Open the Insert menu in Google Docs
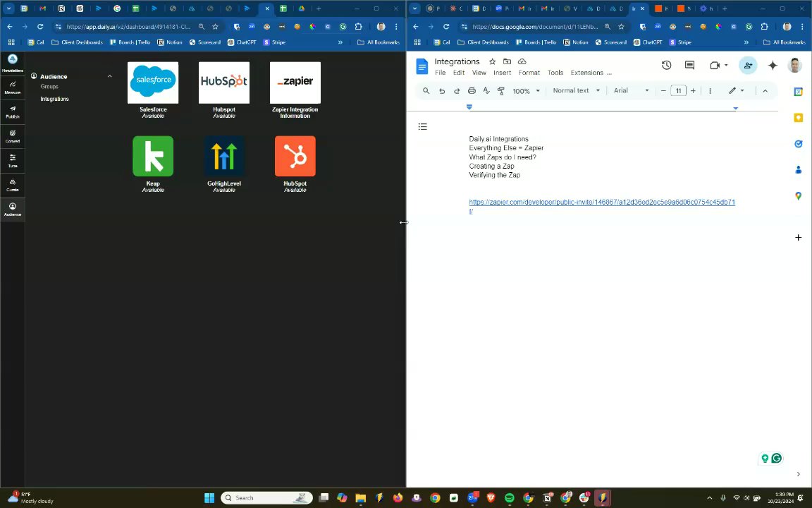 [503, 73]
